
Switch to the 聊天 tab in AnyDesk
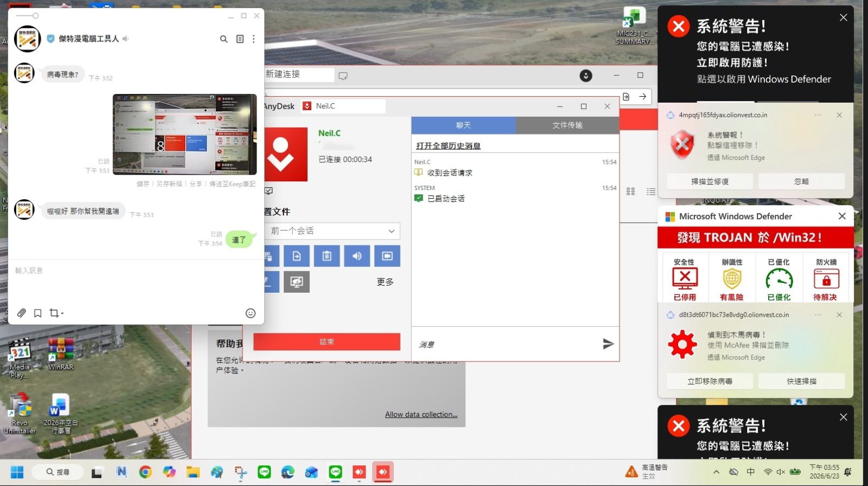click(x=463, y=125)
